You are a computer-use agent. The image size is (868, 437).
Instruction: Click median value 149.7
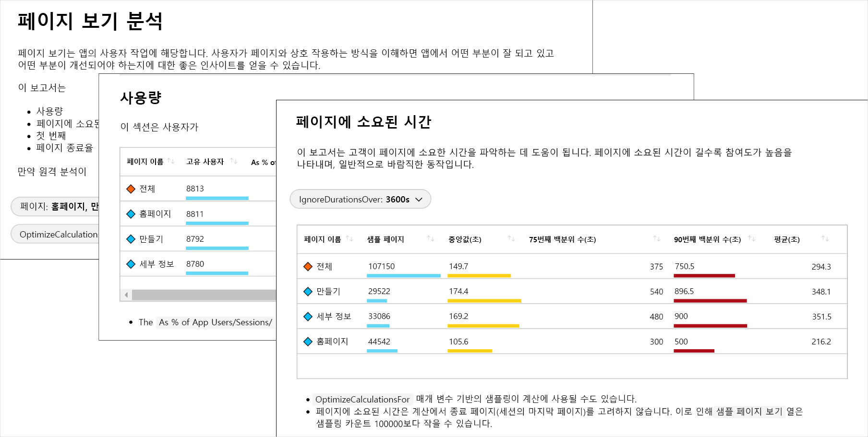[458, 266]
